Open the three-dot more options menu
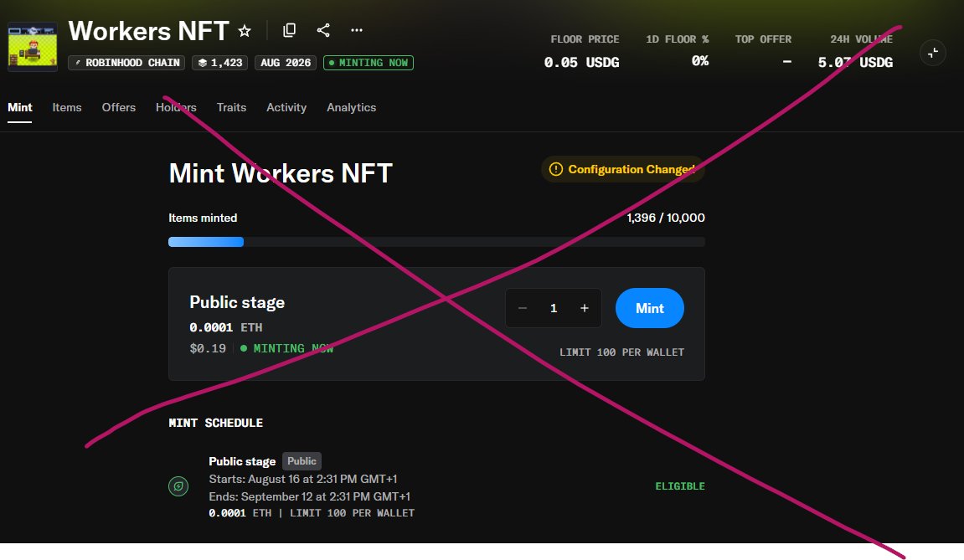964x560 pixels. pos(357,30)
